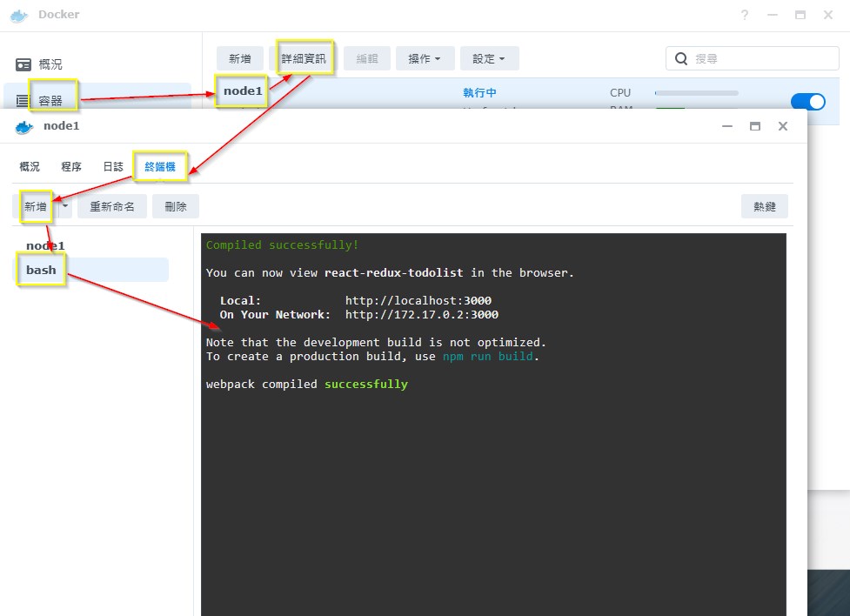Image resolution: width=850 pixels, height=616 pixels.
Task: Click the help question mark icon
Action: (x=745, y=16)
